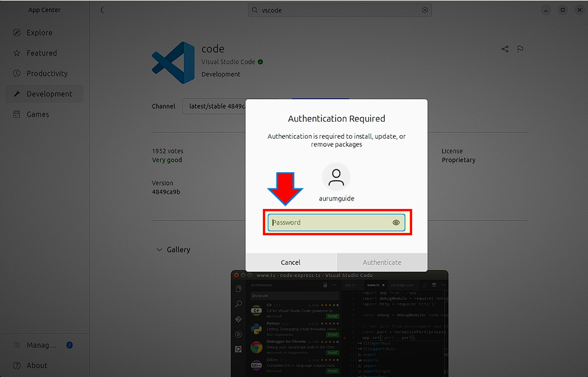The height and width of the screenshot is (377, 588).
Task: Click the Manage updates count badge
Action: coord(70,345)
